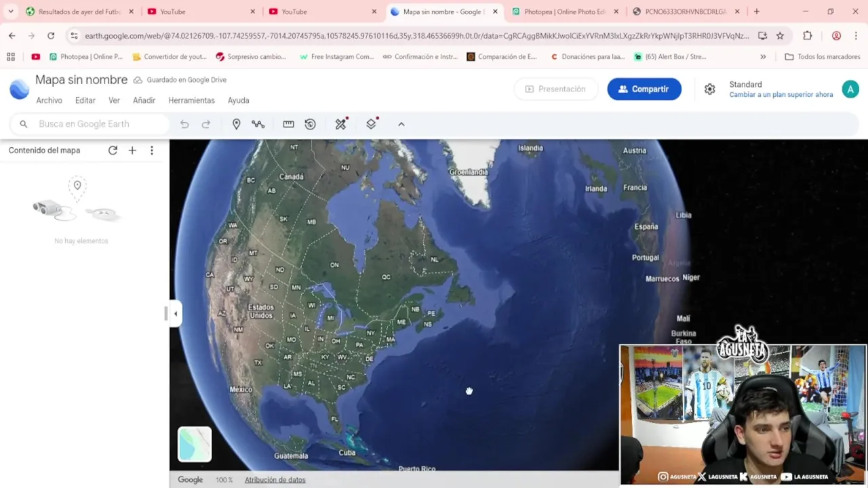Open the Herramientas menu

pyautogui.click(x=191, y=100)
